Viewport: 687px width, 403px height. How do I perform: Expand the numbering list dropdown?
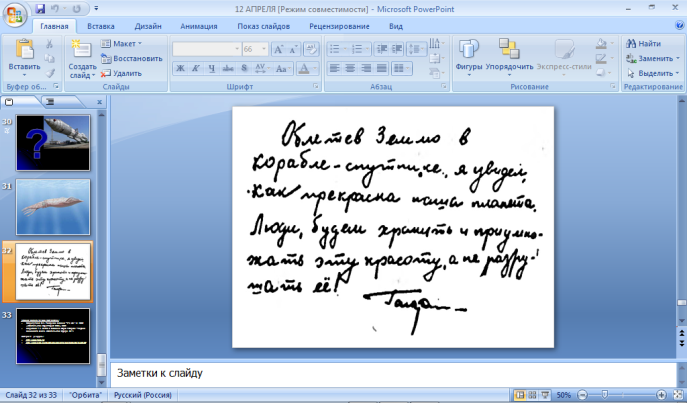(x=367, y=49)
